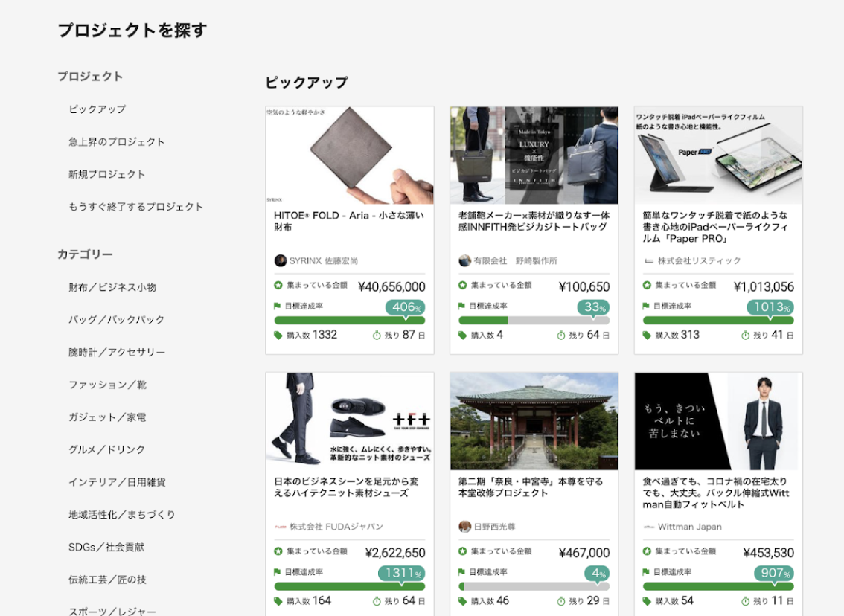
Task: Click flag icon in Paper PRO card
Action: (x=646, y=306)
